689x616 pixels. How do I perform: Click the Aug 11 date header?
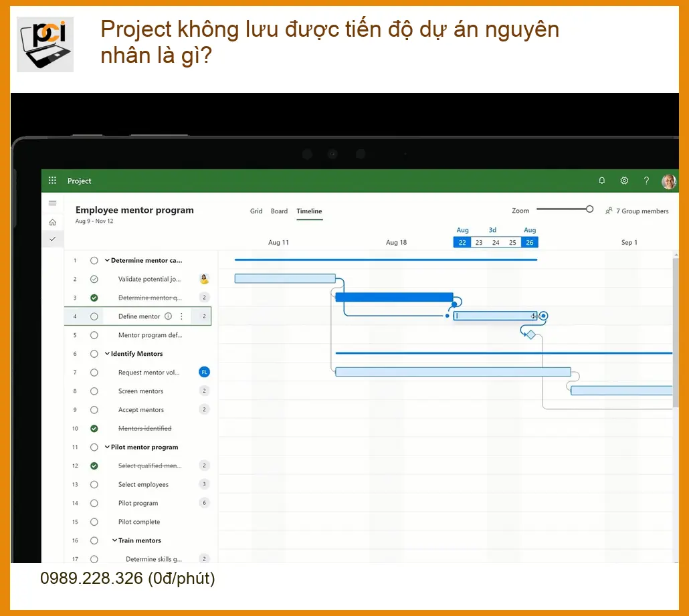click(x=278, y=242)
